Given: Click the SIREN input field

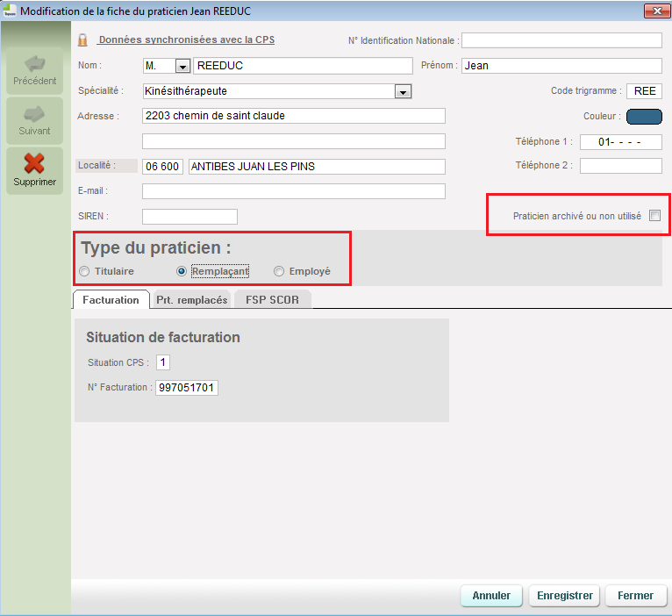Looking at the screenshot, I should 189,217.
